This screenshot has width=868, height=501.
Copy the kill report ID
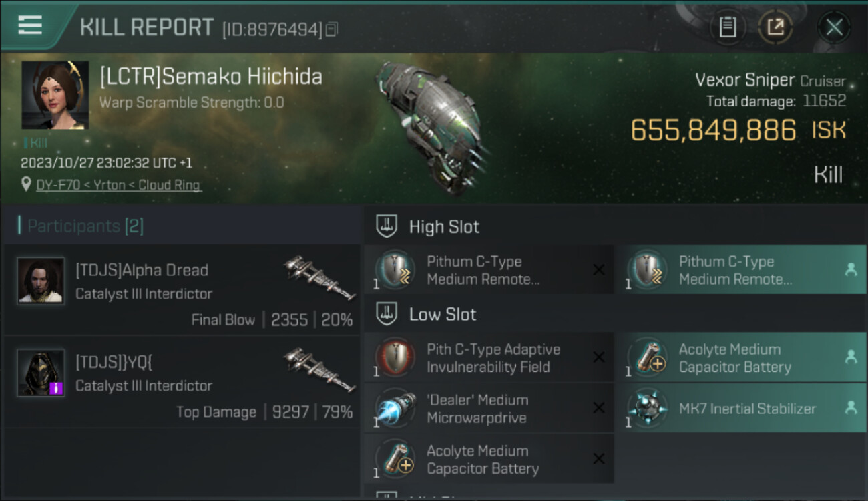click(332, 29)
